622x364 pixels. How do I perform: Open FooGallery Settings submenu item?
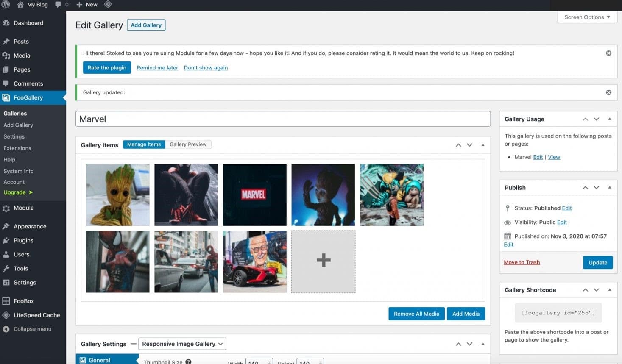[x=14, y=136]
